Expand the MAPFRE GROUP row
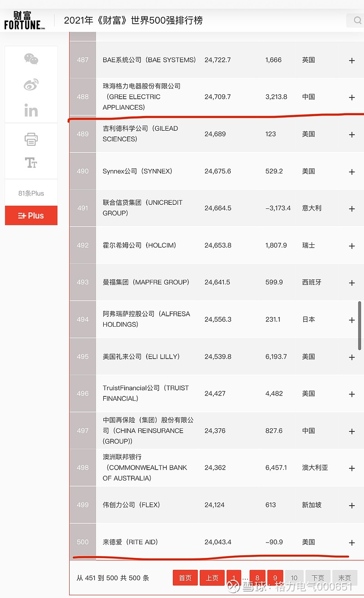Viewport: 364px width, 598px height. pyautogui.click(x=352, y=283)
